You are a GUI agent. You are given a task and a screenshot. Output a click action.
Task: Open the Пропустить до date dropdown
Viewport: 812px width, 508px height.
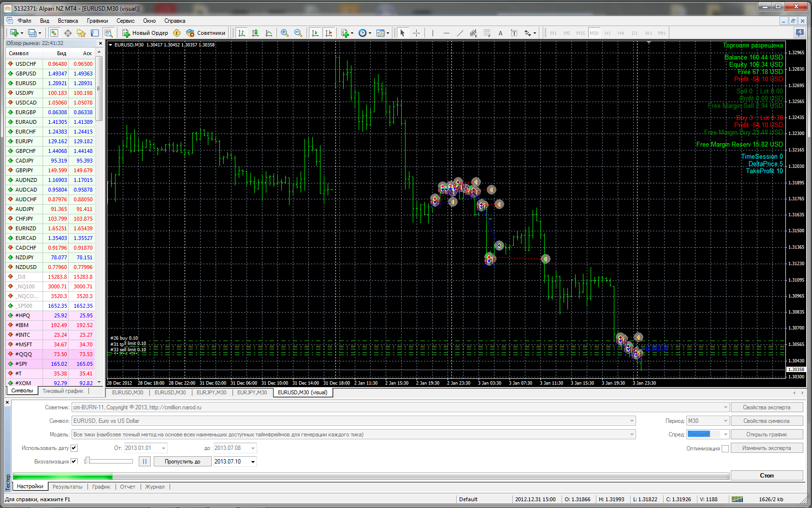pos(253,462)
